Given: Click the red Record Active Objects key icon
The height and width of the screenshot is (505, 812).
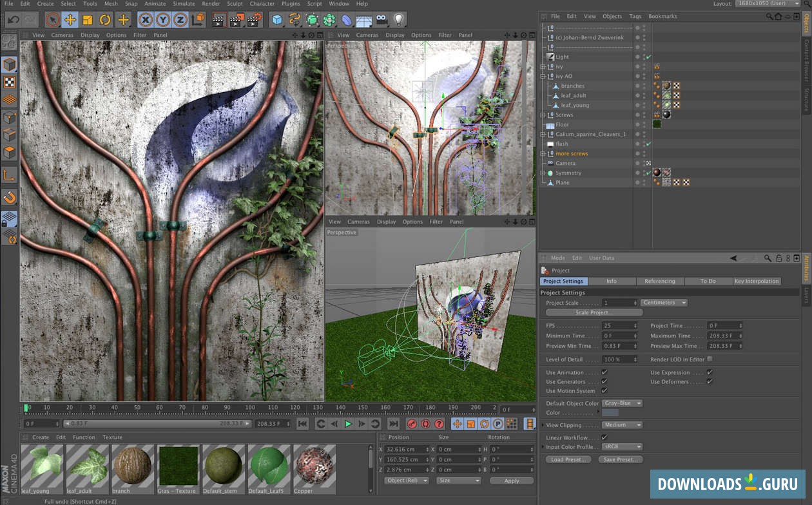Looking at the screenshot, I should 412,424.
